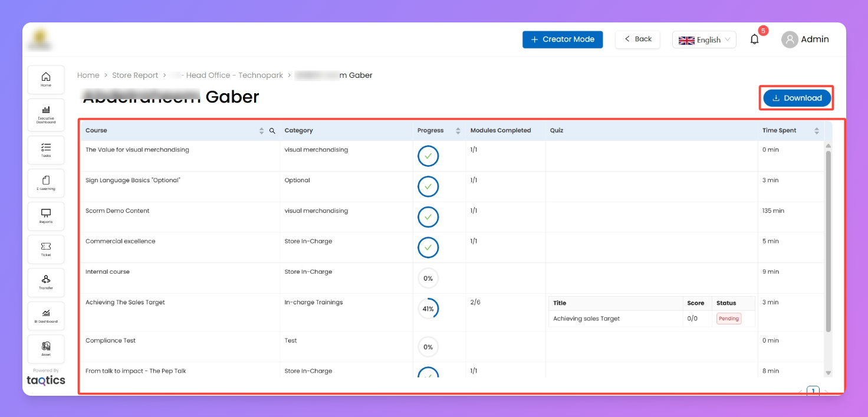Select 'From talk to impact - The Pep Talk'

pos(135,371)
